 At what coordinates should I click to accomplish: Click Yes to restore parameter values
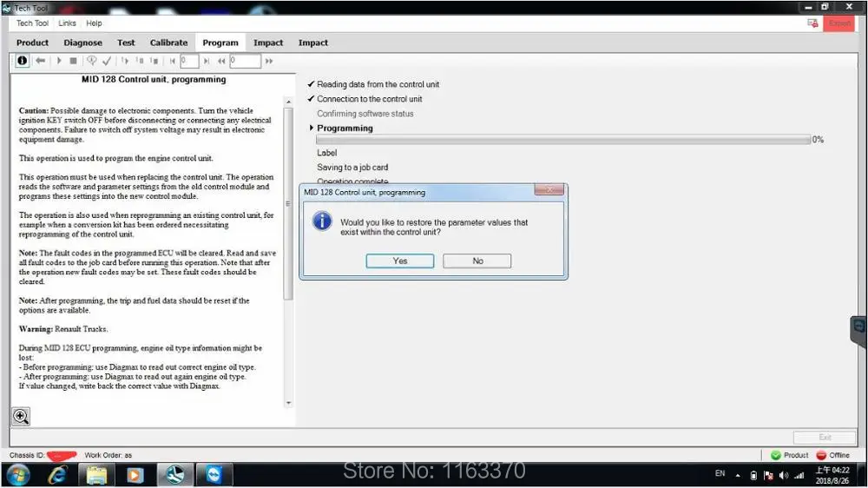pos(399,260)
